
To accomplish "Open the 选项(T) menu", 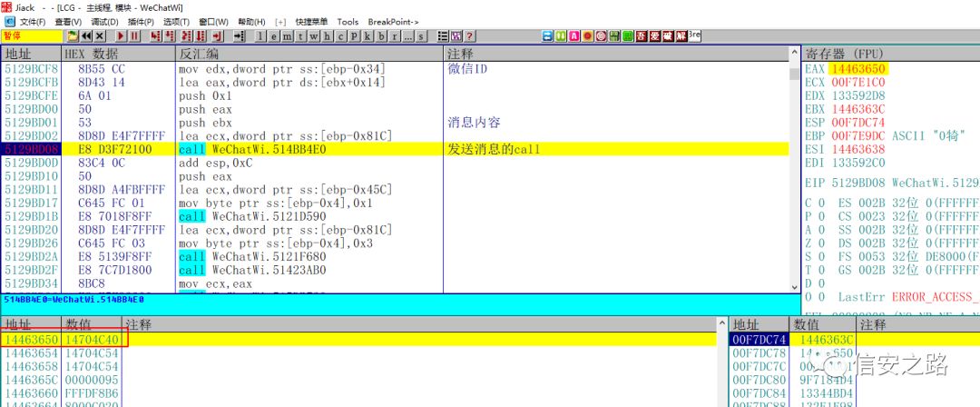I will [x=177, y=22].
